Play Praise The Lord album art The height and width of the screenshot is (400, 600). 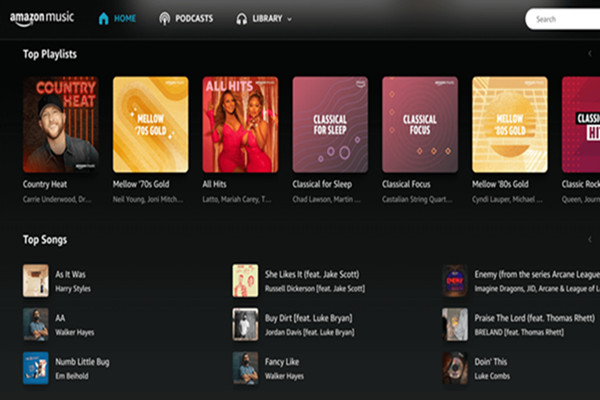tap(455, 325)
